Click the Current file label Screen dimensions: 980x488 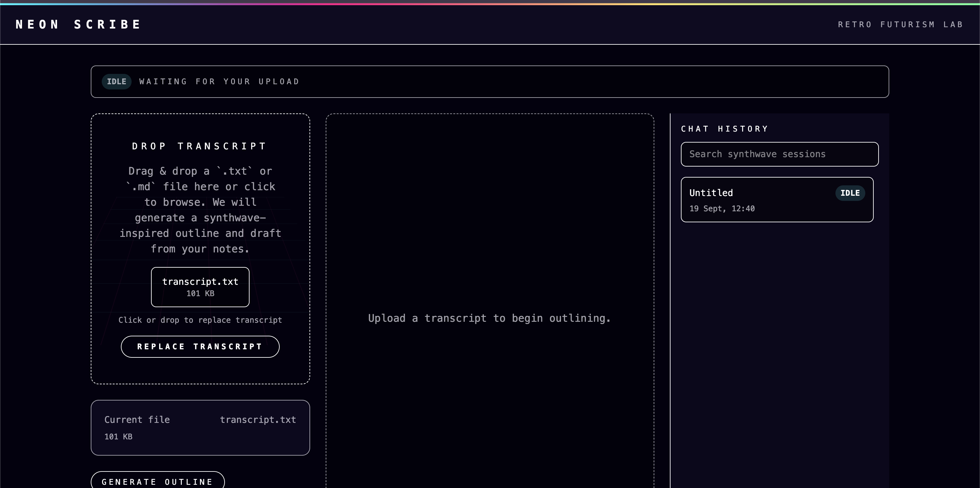(137, 420)
